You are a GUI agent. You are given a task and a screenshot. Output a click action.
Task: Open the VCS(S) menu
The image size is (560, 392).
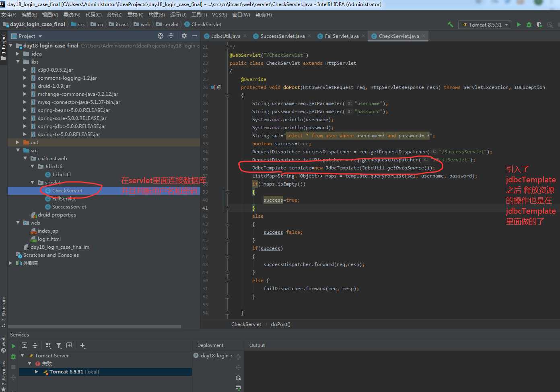[220, 15]
